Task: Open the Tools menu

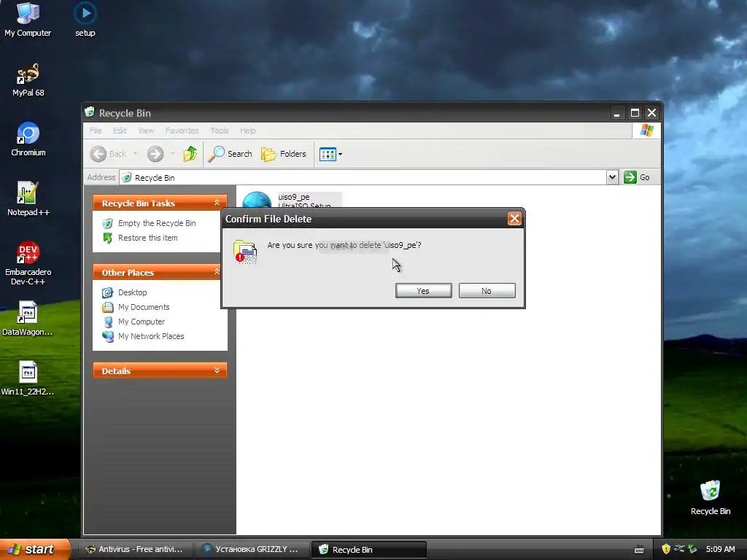Action: (x=220, y=131)
